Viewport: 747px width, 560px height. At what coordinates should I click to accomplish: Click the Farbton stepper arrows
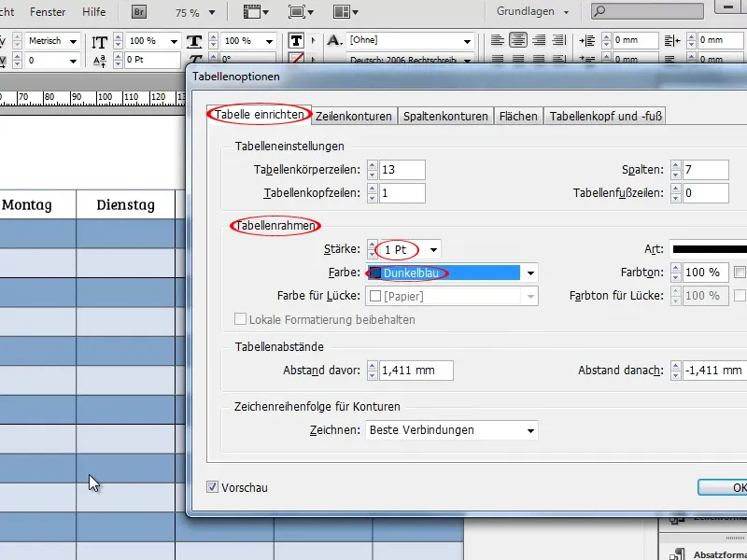click(x=675, y=272)
